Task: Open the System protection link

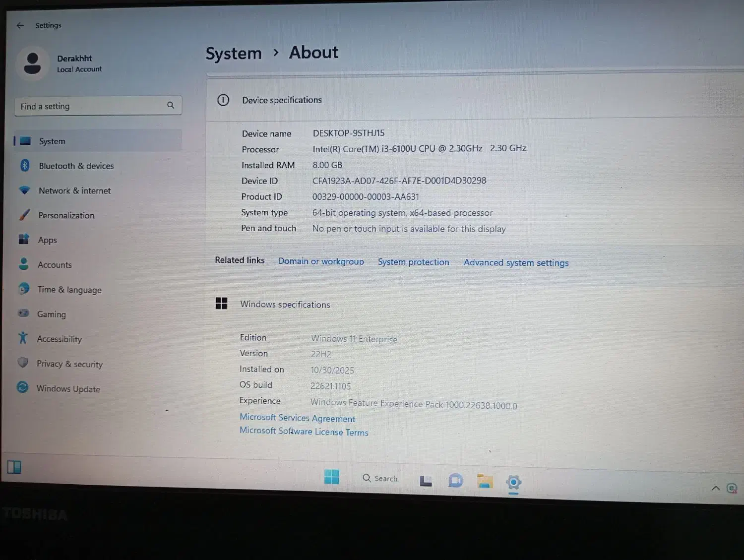Action: [x=414, y=262]
